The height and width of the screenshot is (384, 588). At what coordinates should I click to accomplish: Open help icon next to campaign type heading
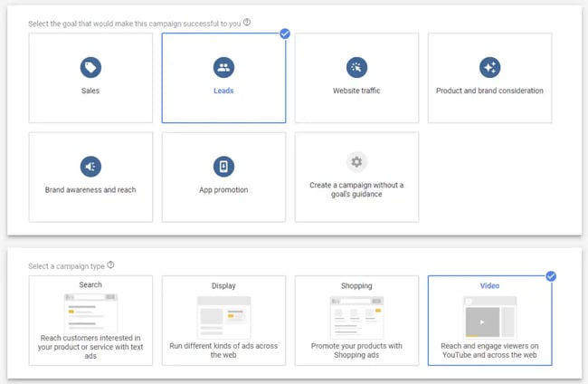tap(111, 265)
